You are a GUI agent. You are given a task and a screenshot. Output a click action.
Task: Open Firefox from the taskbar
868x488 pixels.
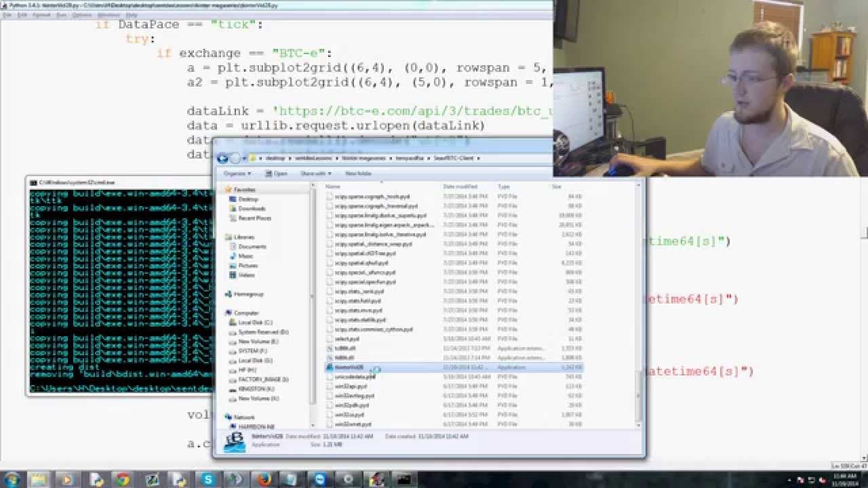click(x=264, y=479)
